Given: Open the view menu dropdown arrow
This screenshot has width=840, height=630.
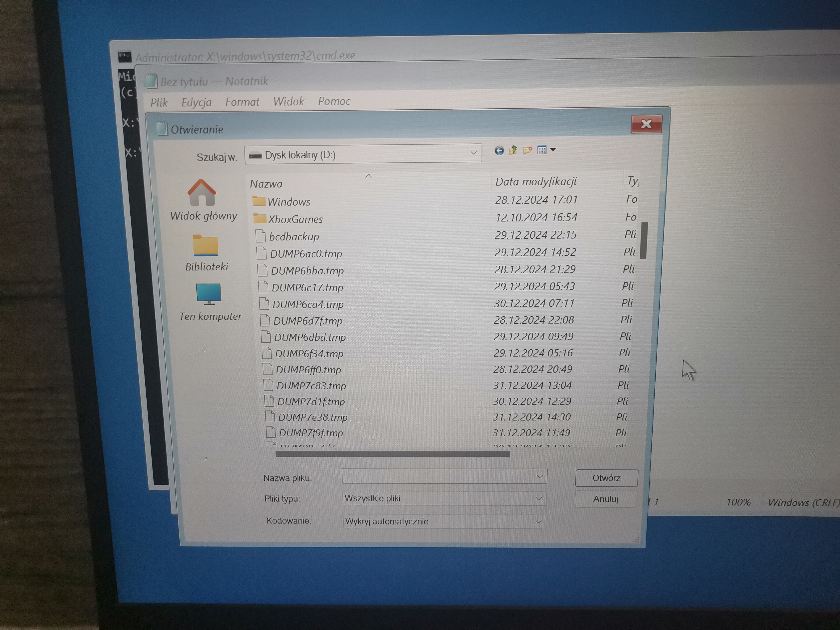Looking at the screenshot, I should tap(553, 150).
